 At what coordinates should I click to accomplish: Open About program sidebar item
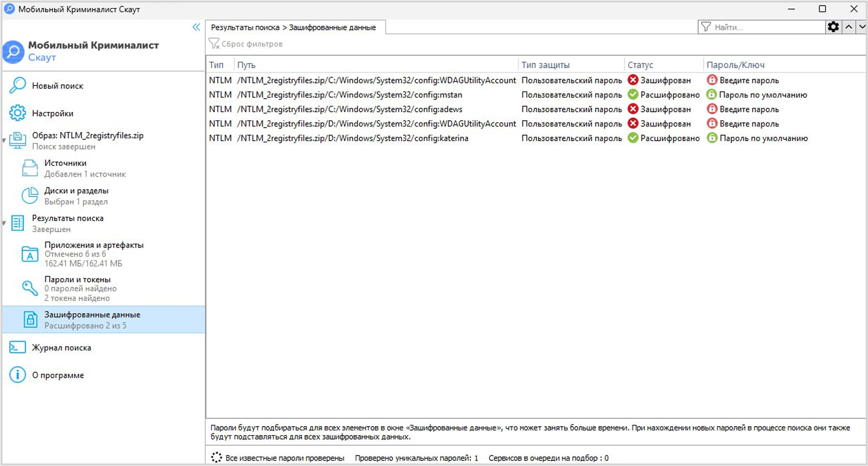tap(58, 375)
